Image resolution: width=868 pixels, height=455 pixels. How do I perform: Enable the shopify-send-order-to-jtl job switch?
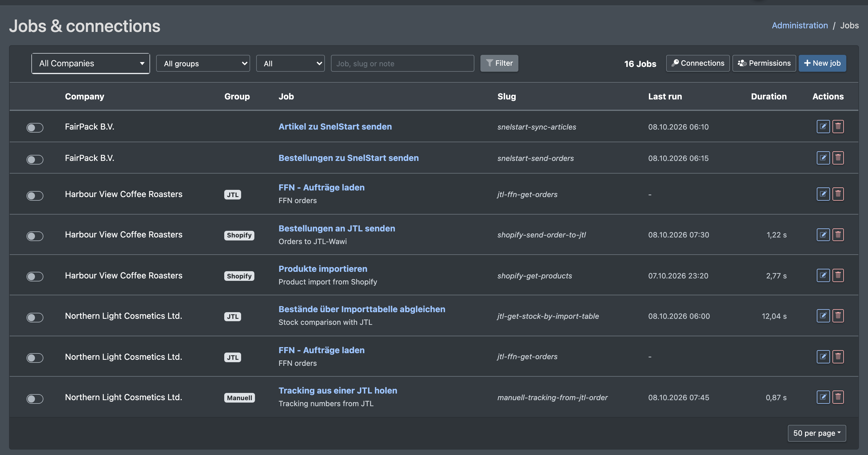(35, 236)
